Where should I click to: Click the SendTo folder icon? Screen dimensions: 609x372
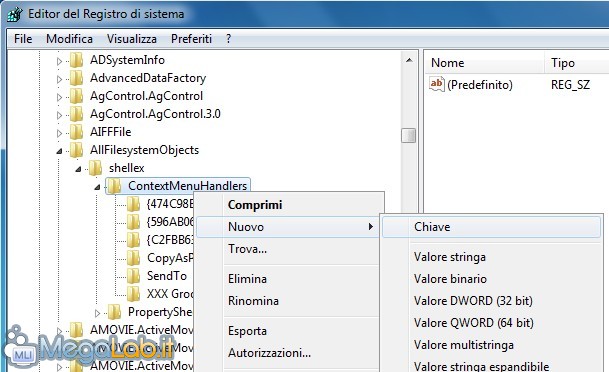[x=134, y=276]
